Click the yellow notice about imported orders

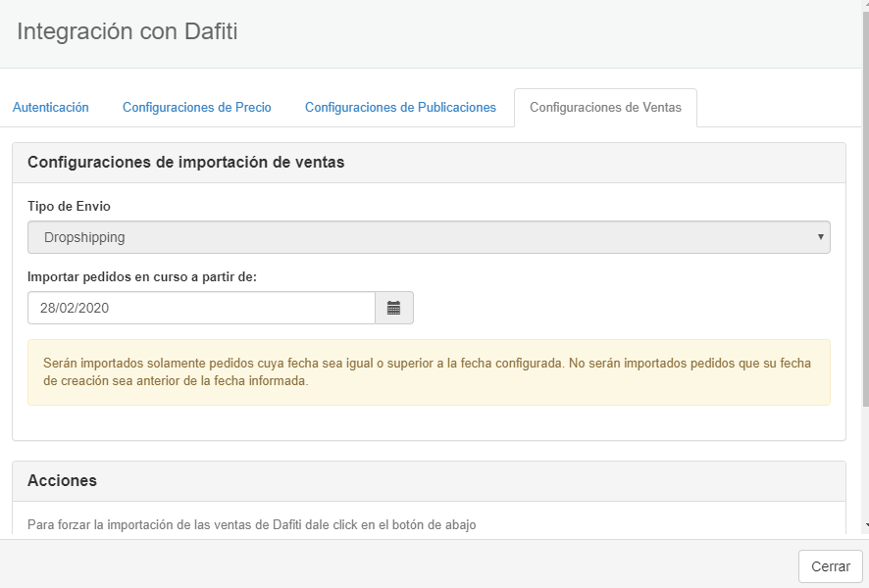pos(429,372)
